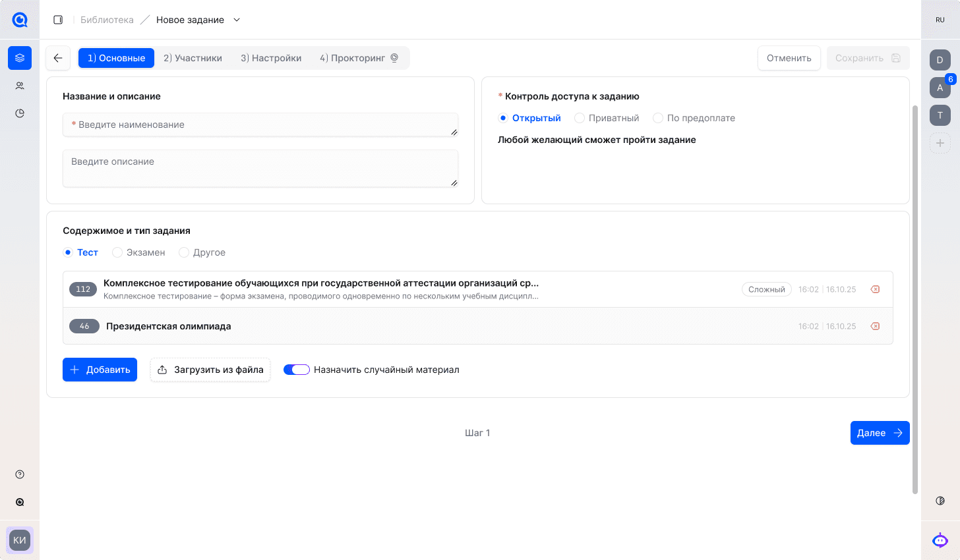This screenshot has height=560, width=960.
Task: Click the Далее button
Action: (880, 433)
